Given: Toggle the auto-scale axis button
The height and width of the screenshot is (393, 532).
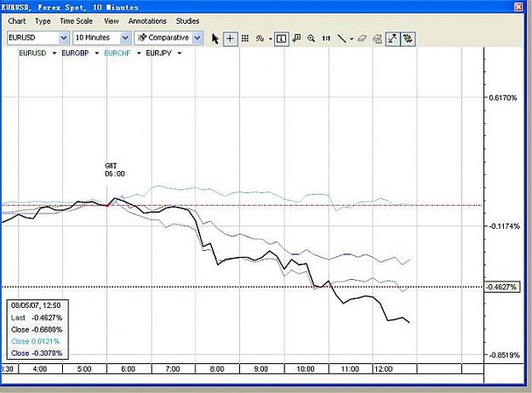Looking at the screenshot, I should pyautogui.click(x=392, y=38).
